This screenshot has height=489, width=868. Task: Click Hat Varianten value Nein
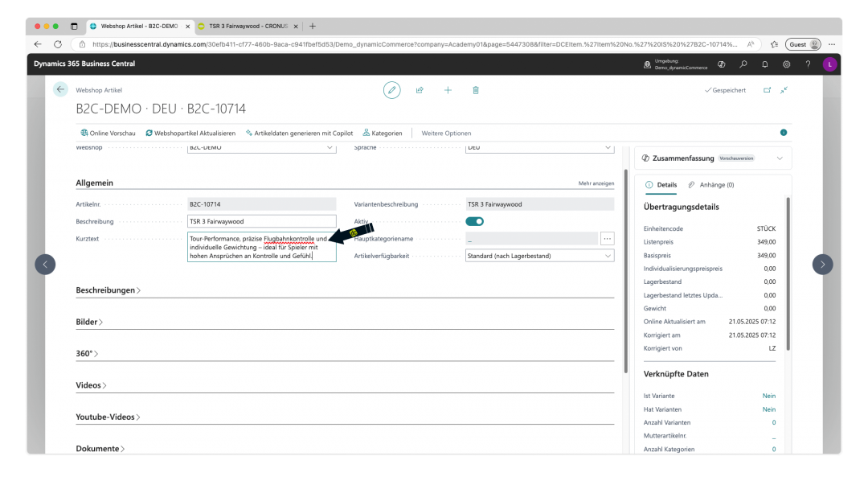[769, 409]
